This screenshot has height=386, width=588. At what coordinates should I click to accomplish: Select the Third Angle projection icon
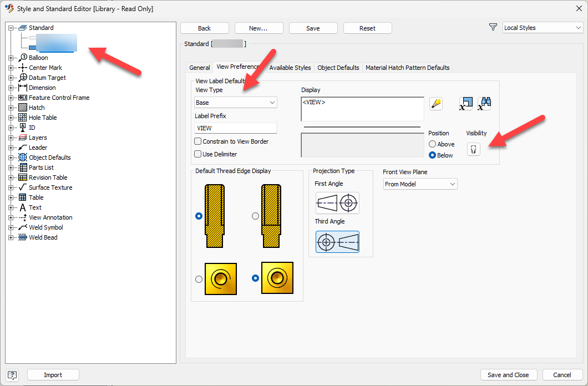[x=337, y=241]
